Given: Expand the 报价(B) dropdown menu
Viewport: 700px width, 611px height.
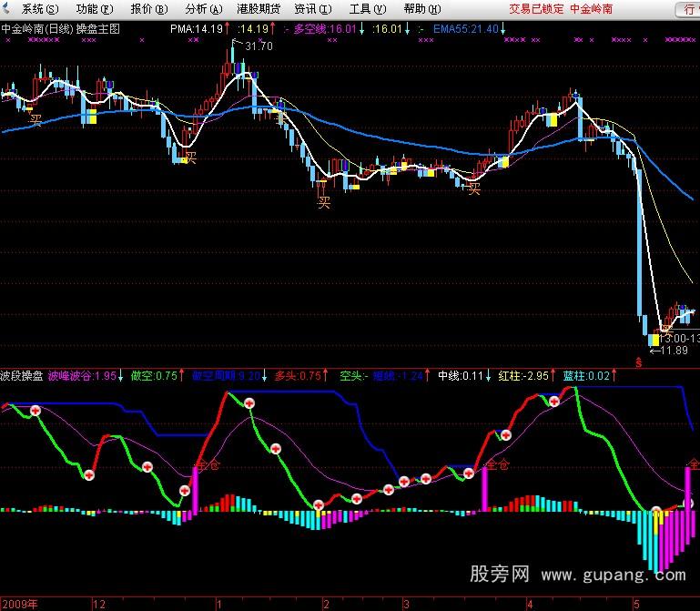Looking at the screenshot, I should click(x=147, y=9).
